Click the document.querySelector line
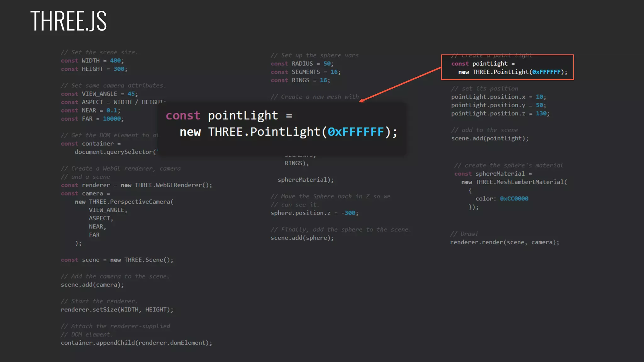 point(115,152)
